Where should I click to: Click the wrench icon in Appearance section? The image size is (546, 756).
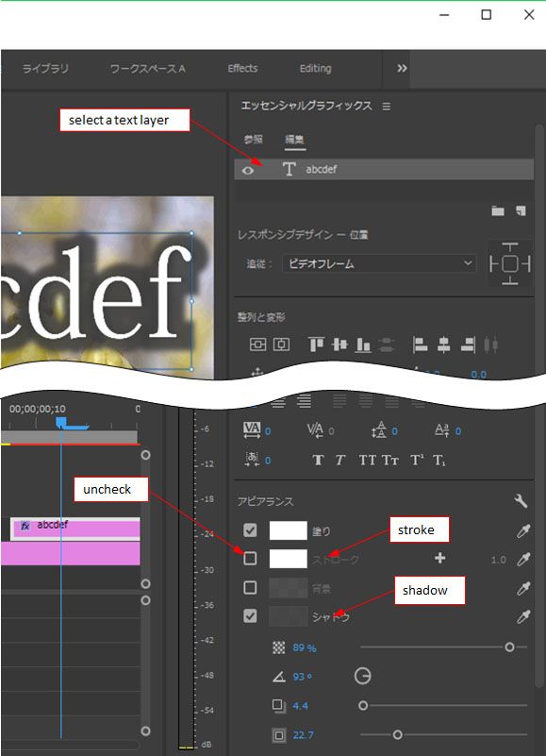click(x=521, y=501)
